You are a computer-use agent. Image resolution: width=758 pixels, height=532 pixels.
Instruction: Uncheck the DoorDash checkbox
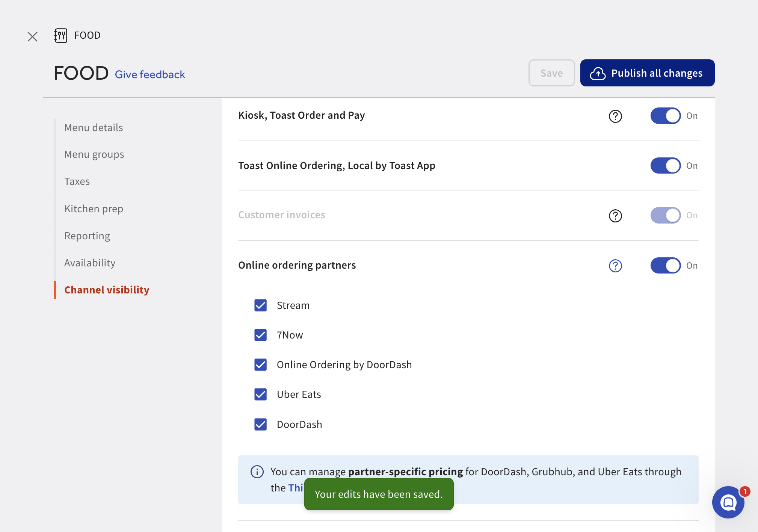tap(260, 424)
